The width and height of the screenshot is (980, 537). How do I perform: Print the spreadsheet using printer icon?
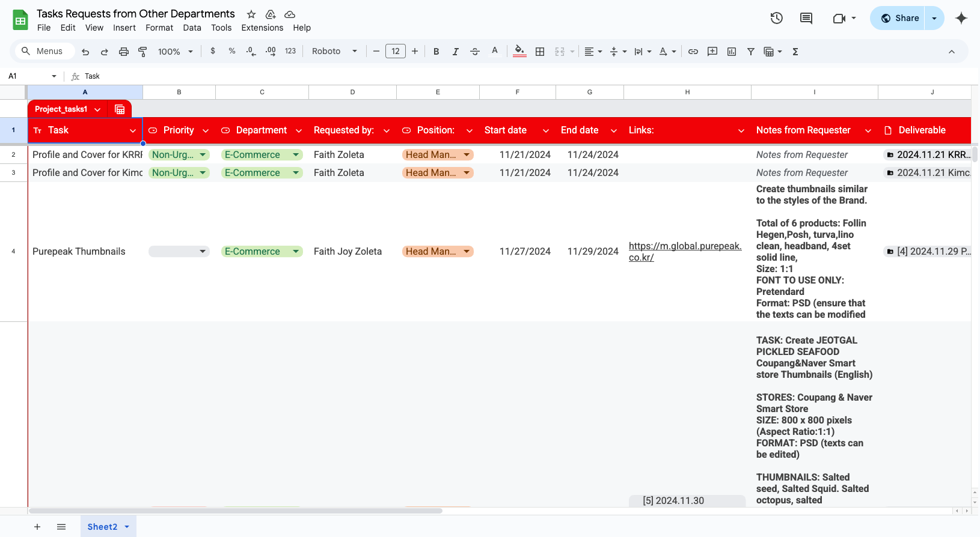(123, 52)
